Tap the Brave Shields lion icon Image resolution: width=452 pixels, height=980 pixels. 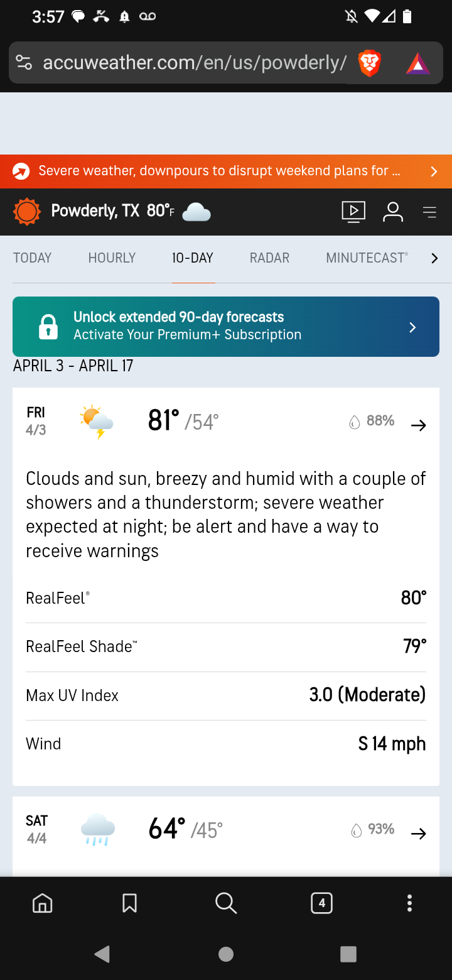tap(370, 63)
